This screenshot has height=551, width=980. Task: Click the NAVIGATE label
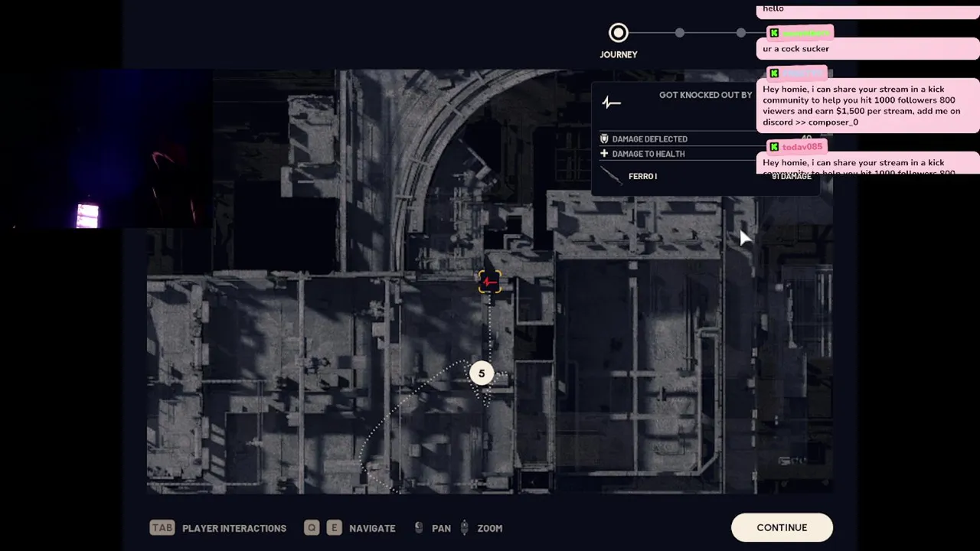(372, 528)
